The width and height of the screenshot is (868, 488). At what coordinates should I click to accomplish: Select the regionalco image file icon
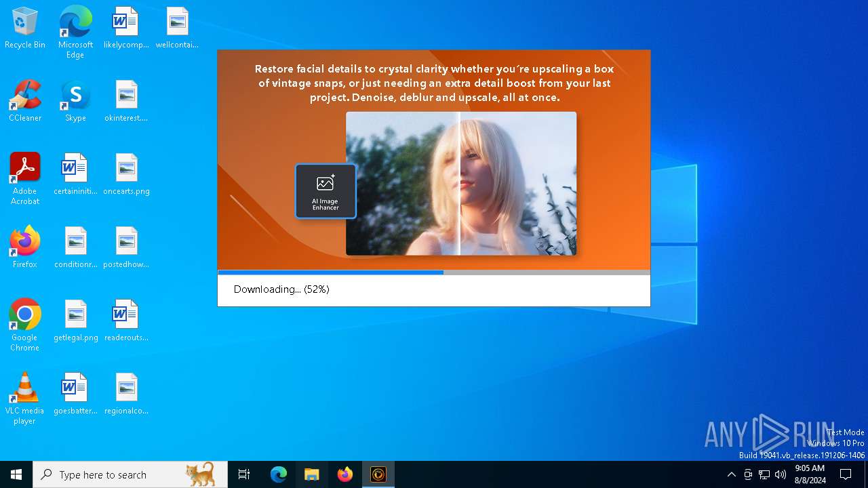(126, 394)
